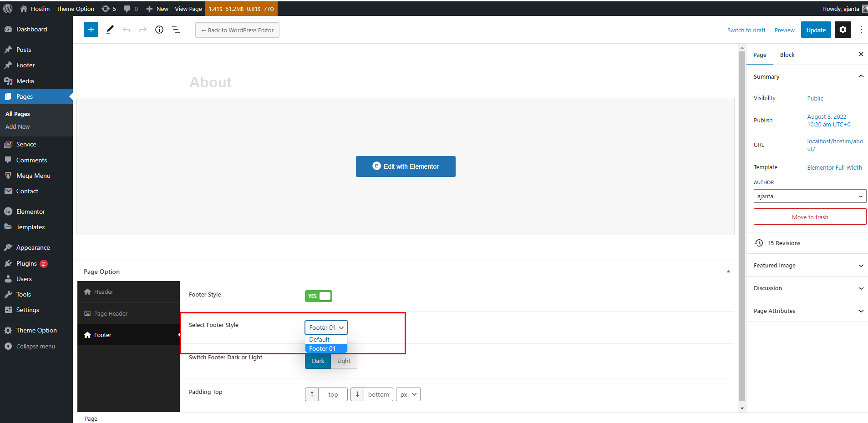Click the editor vertical scrollbar
The height and width of the screenshot is (423, 868).
[x=742, y=227]
